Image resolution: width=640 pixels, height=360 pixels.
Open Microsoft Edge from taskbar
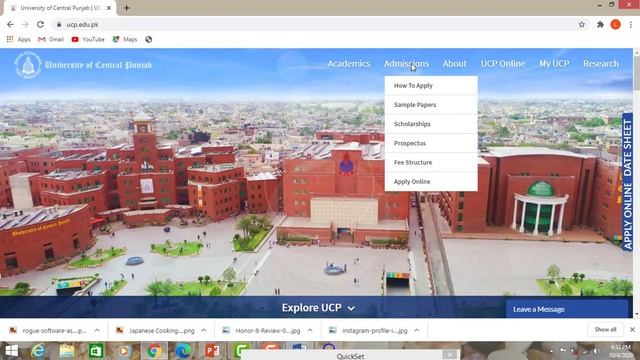[x=183, y=351]
